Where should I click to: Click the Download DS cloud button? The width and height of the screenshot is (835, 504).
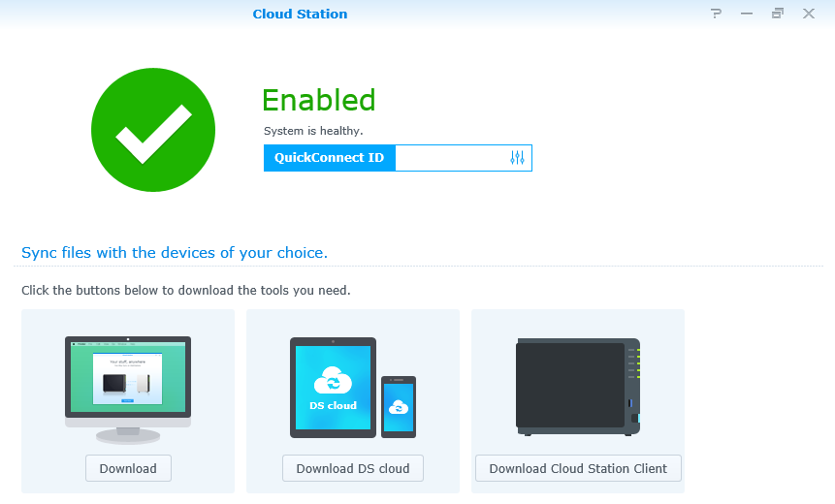click(x=353, y=468)
